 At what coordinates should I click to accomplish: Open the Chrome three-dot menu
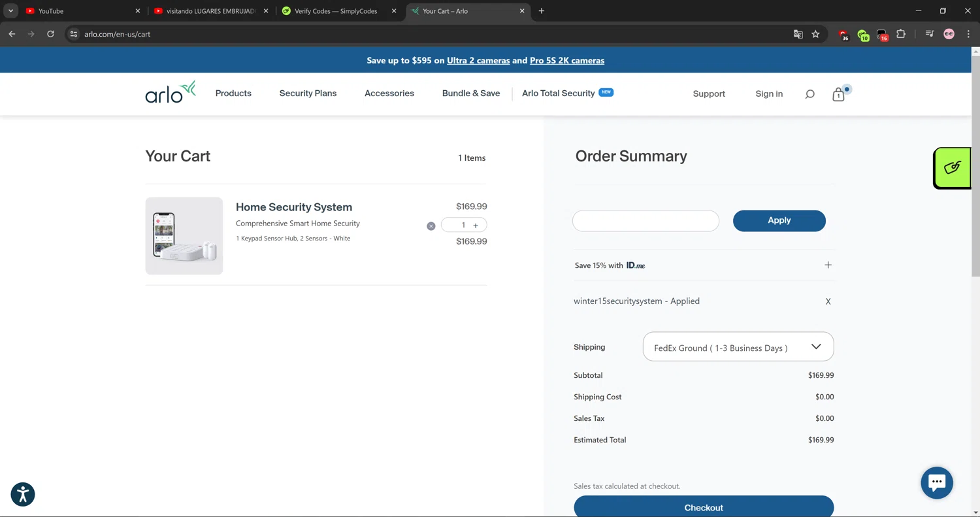click(968, 34)
